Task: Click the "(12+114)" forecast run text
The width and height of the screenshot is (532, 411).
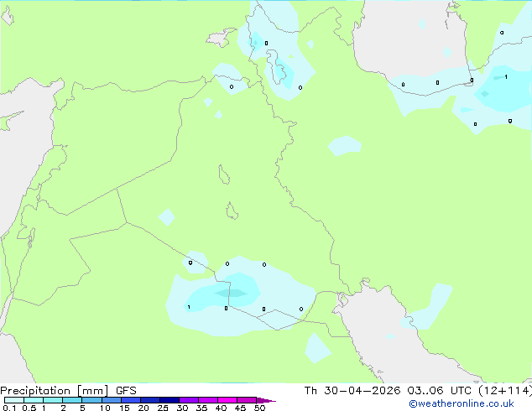Action: (505, 391)
